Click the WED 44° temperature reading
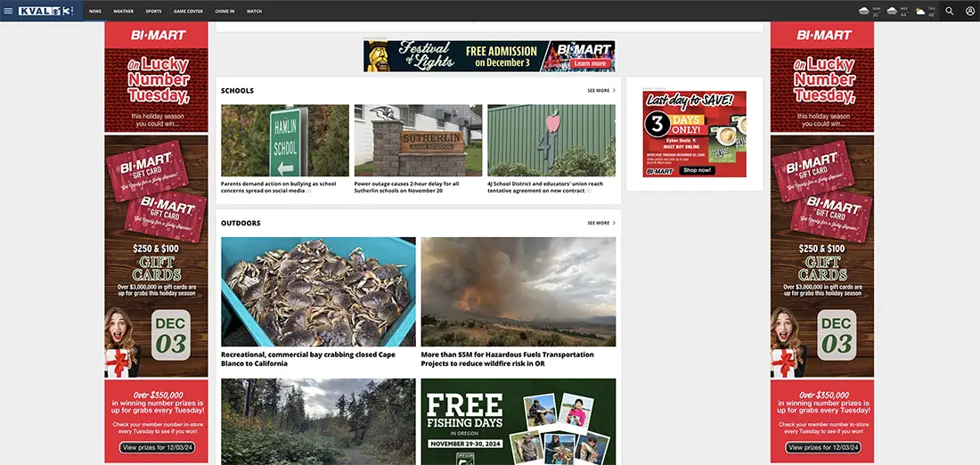Image resolution: width=980 pixels, height=465 pixels. 903,14
